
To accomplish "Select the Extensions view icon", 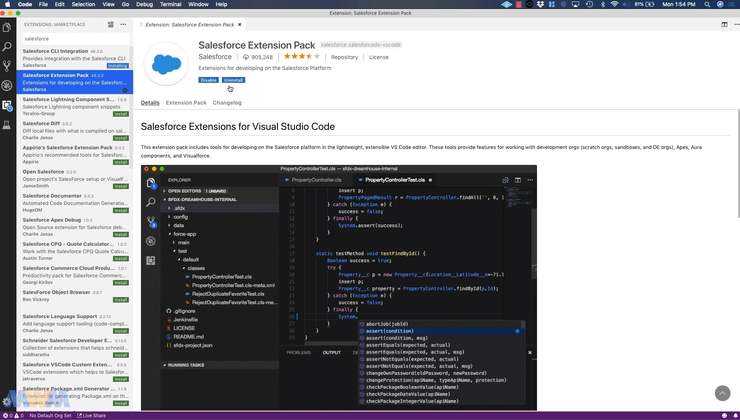I will pyautogui.click(x=7, y=105).
